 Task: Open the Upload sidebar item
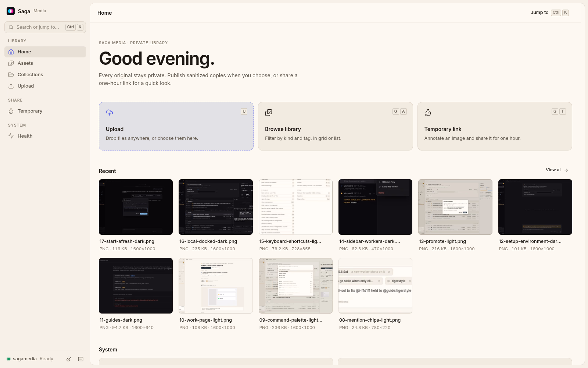click(45, 86)
